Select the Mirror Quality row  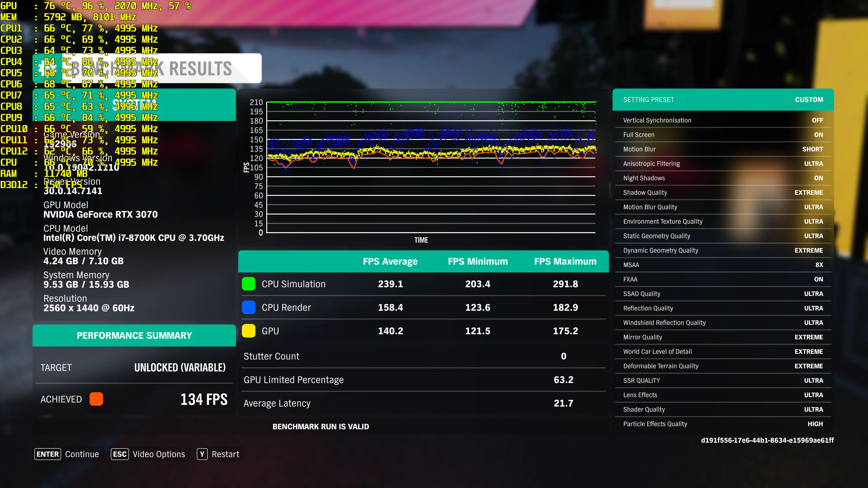click(x=723, y=337)
